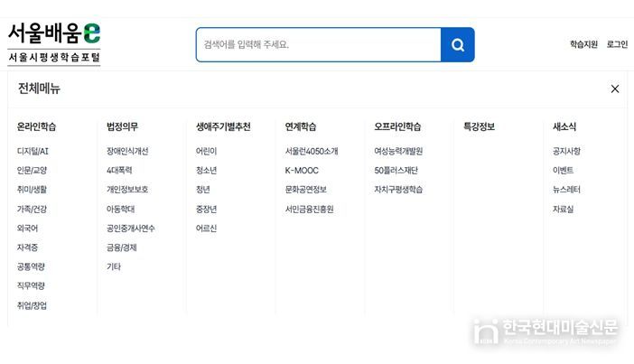The height and width of the screenshot is (364, 634).
Task: Click the magnifier search button
Action: 457,44
